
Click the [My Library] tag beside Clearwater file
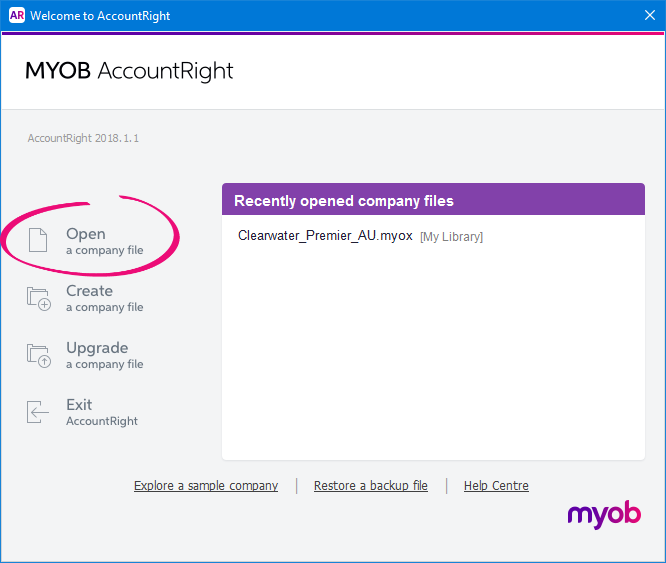451,237
